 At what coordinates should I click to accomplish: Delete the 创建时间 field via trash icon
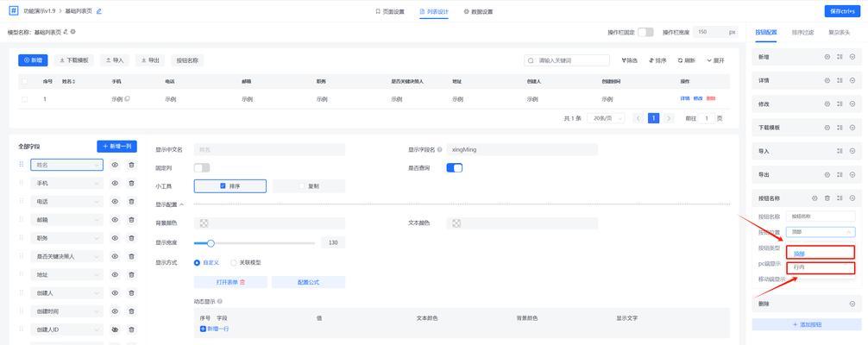pyautogui.click(x=131, y=311)
